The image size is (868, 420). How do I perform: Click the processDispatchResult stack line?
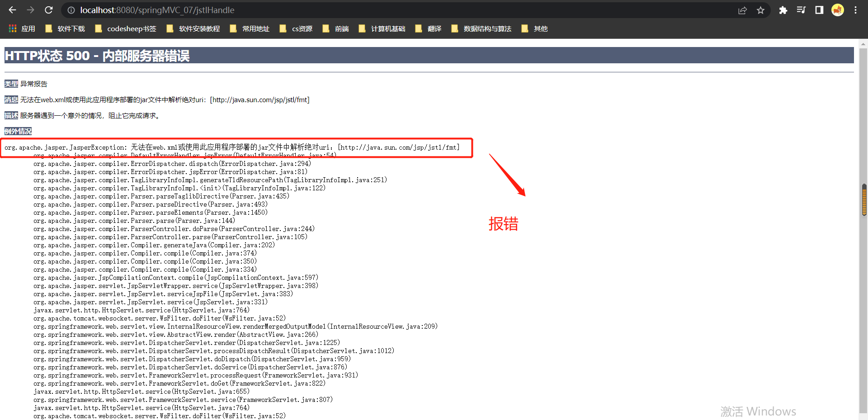tap(214, 351)
